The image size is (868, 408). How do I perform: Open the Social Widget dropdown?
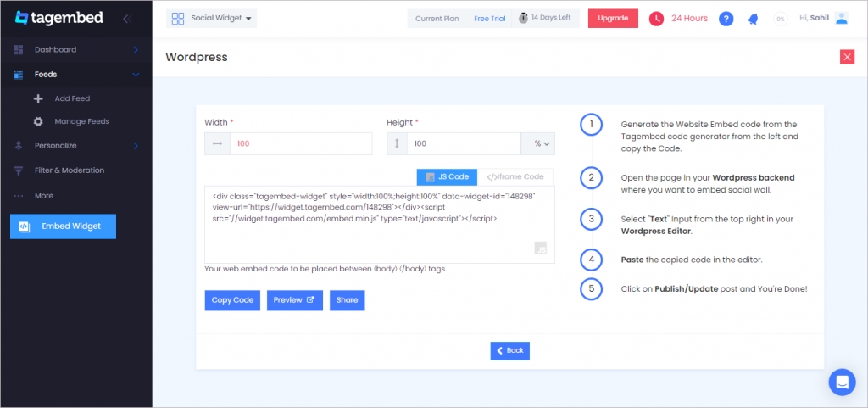pos(211,19)
